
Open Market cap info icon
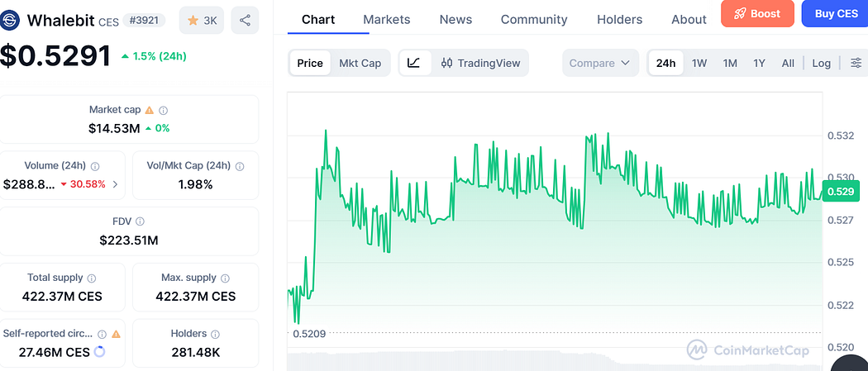pyautogui.click(x=164, y=110)
